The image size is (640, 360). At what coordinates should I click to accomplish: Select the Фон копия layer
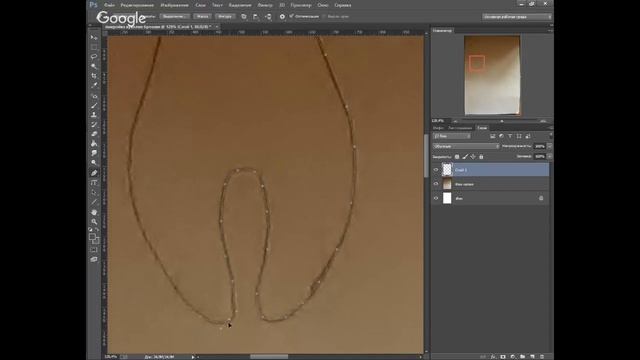pos(490,184)
